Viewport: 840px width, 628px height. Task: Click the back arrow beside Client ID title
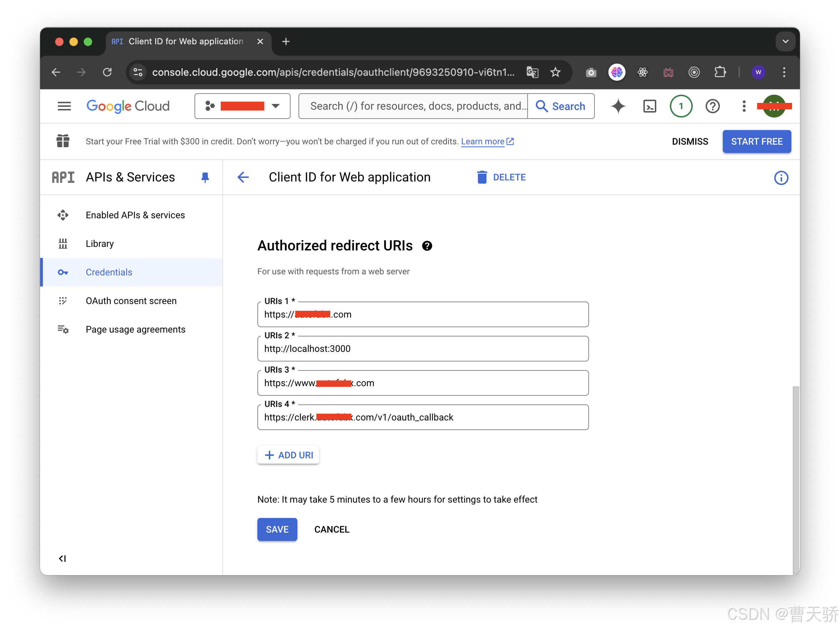243,177
